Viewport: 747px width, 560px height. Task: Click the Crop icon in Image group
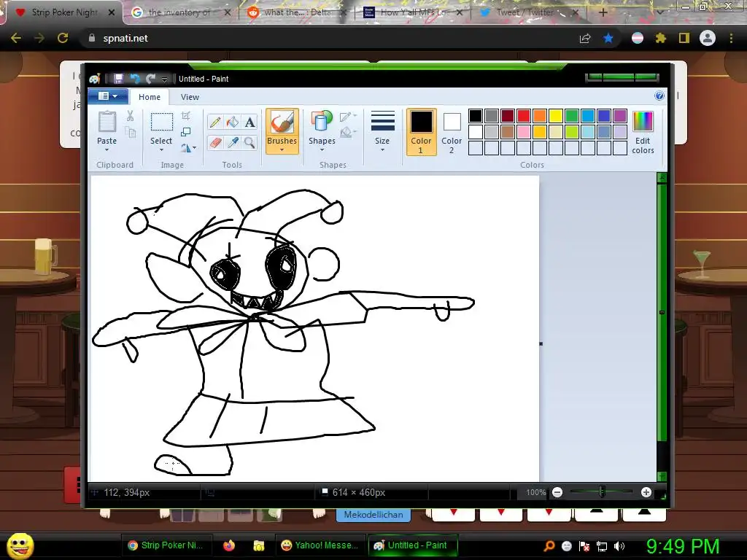[186, 116]
